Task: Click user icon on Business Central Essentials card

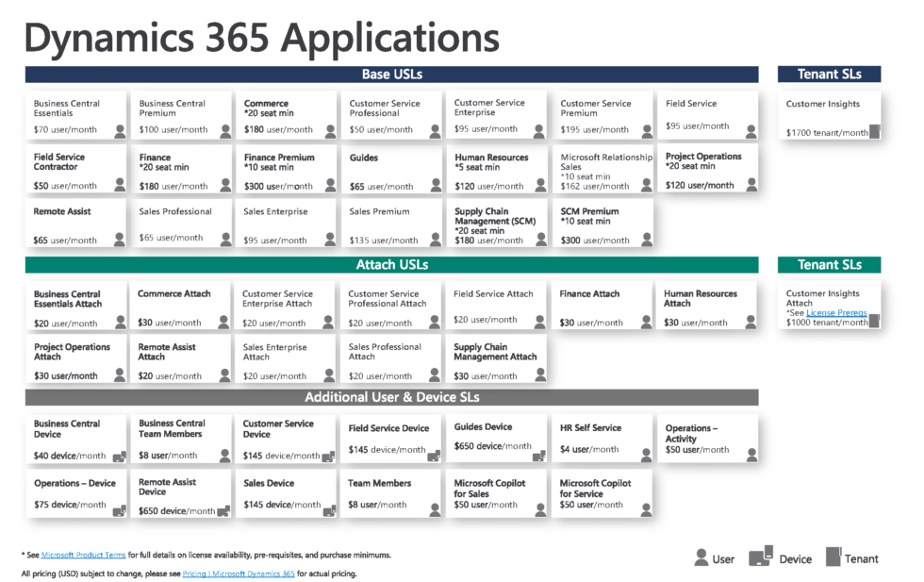Action: pos(120,131)
